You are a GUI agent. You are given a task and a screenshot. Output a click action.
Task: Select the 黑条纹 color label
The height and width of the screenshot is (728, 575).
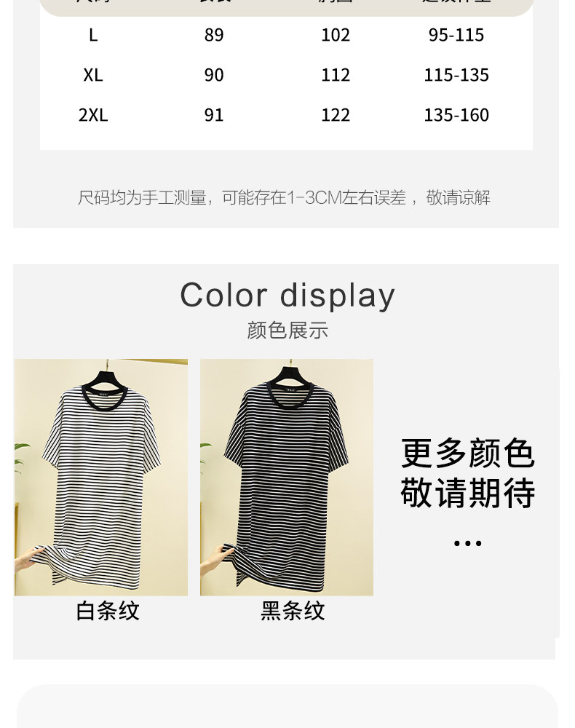point(293,611)
